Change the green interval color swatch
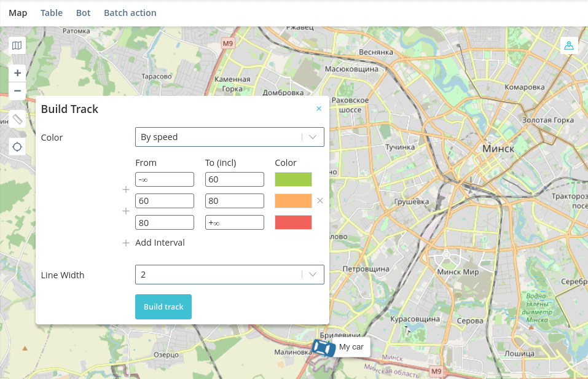The image size is (588, 379). pos(293,179)
